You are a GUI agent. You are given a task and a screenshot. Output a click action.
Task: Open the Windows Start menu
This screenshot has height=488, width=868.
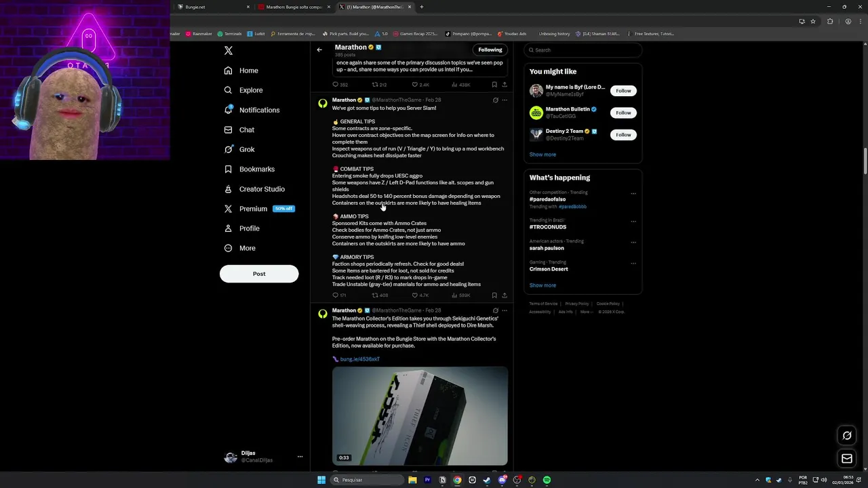click(321, 480)
